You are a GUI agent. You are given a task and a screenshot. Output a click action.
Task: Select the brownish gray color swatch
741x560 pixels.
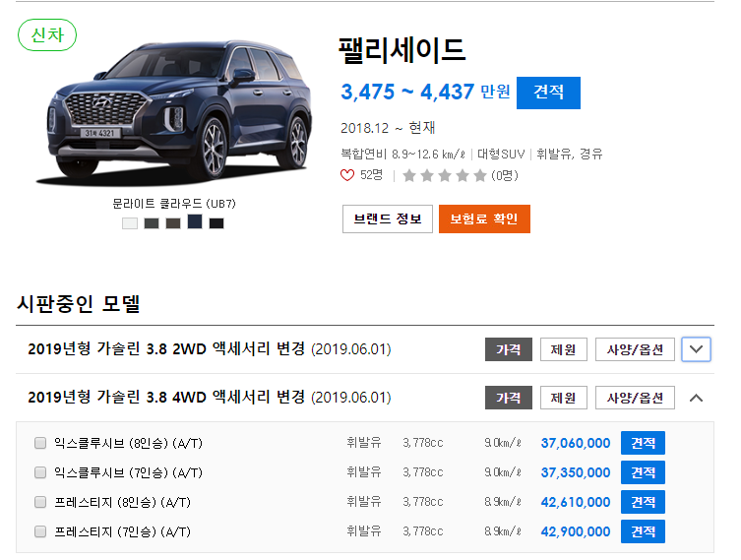point(173,223)
